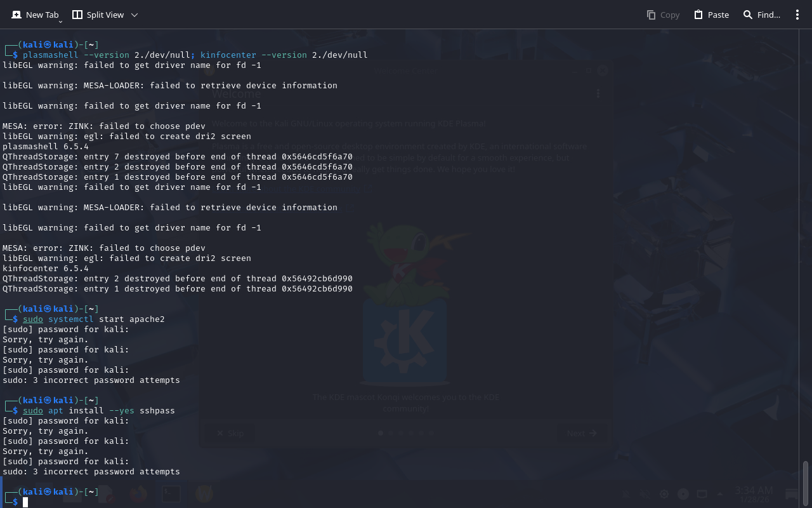Click the 'apache2' word in the command

147,319
